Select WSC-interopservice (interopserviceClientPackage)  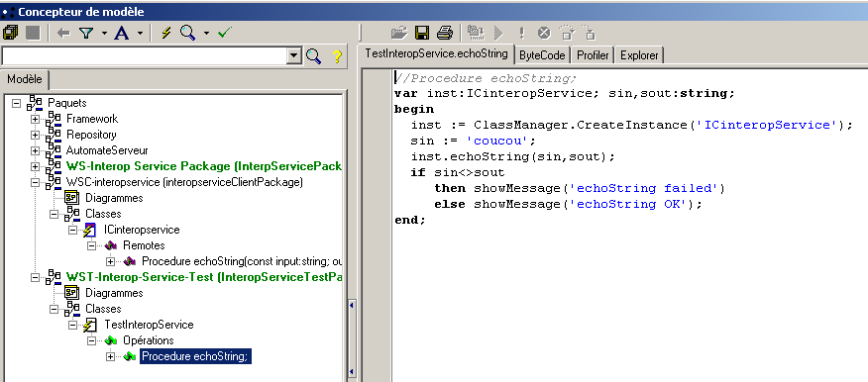pyautogui.click(x=184, y=182)
